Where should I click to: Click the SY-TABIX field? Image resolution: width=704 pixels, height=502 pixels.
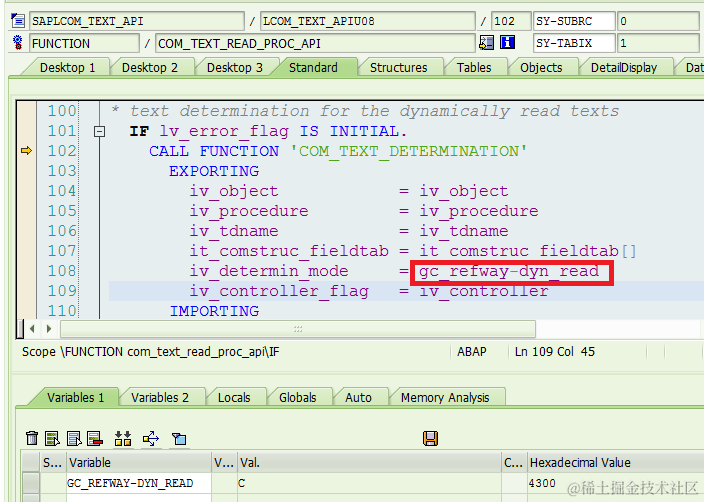pyautogui.click(x=574, y=43)
